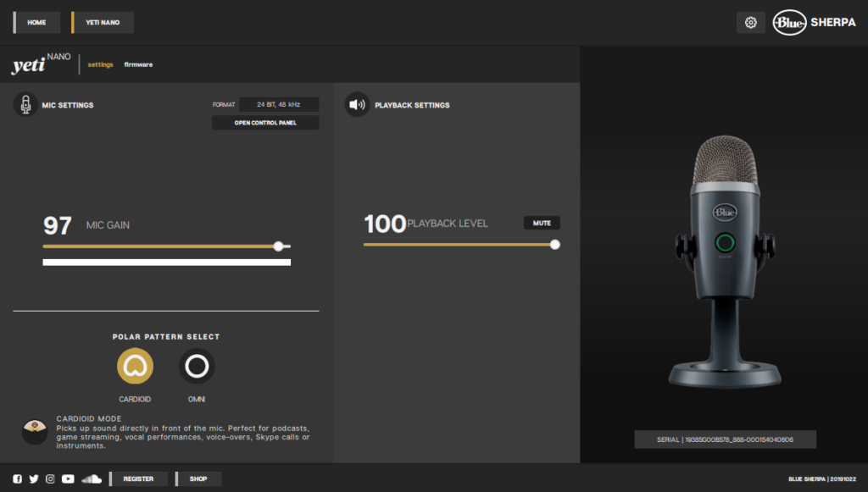868x492 pixels.
Task: Click the POLAR PATTERN SELECT heading
Action: click(x=166, y=337)
